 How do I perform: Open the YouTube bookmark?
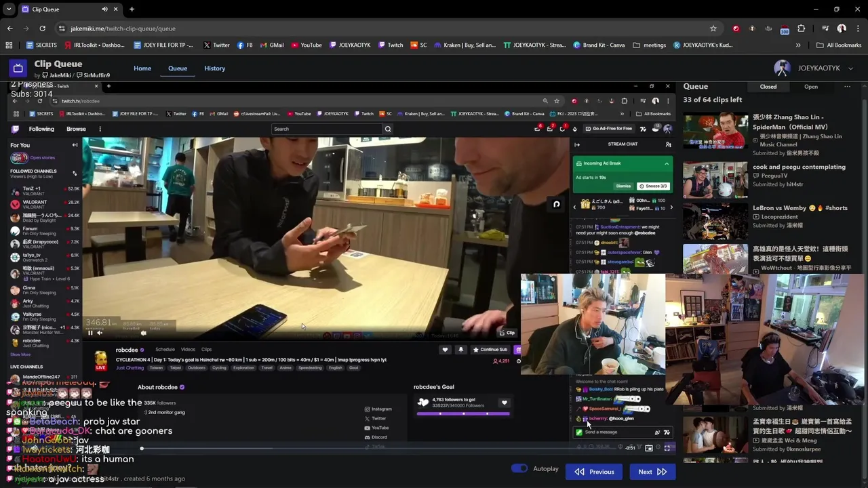click(x=307, y=45)
